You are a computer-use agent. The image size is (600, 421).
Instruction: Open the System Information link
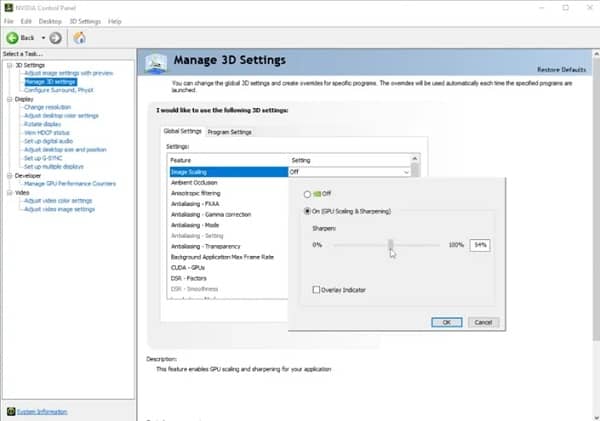point(42,412)
